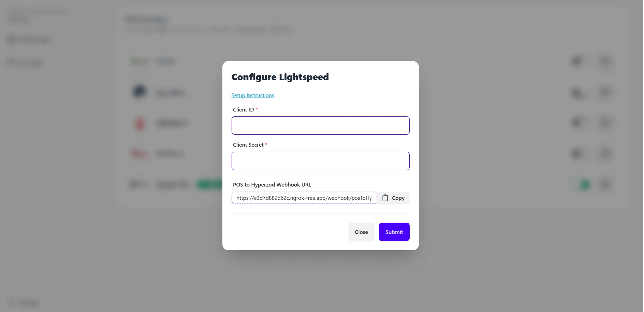This screenshot has height=312, width=644.
Task: Focus the Client Secret input field
Action: click(x=320, y=161)
